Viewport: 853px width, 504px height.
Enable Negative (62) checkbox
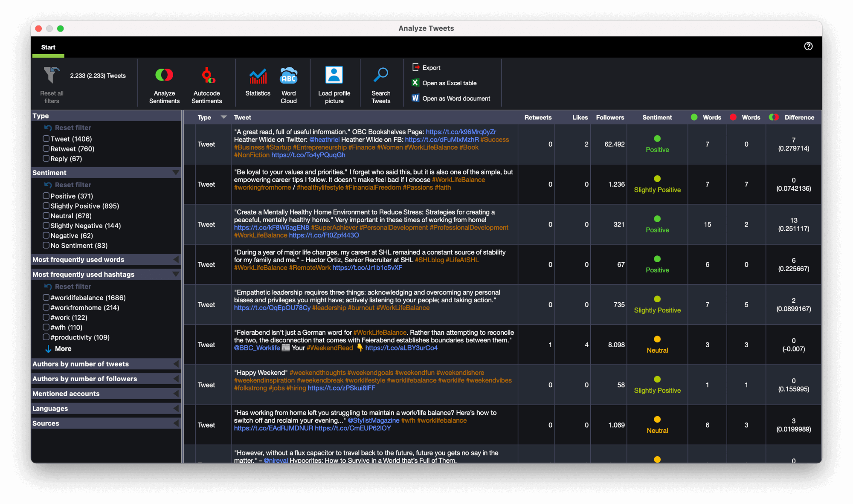[x=46, y=235]
